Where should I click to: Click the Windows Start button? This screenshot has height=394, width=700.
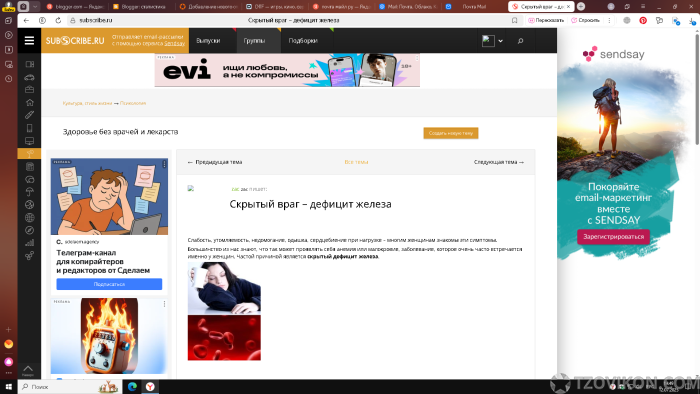tap(8, 386)
